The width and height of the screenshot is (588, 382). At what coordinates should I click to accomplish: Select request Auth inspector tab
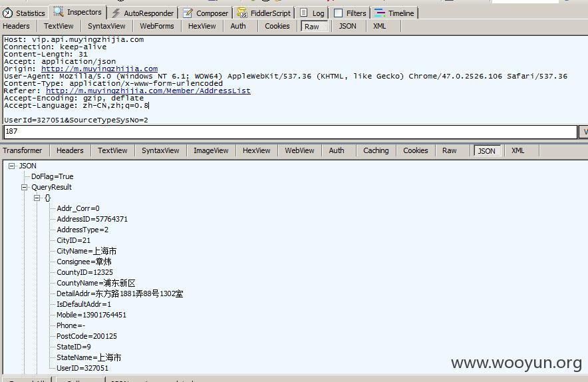click(x=238, y=26)
